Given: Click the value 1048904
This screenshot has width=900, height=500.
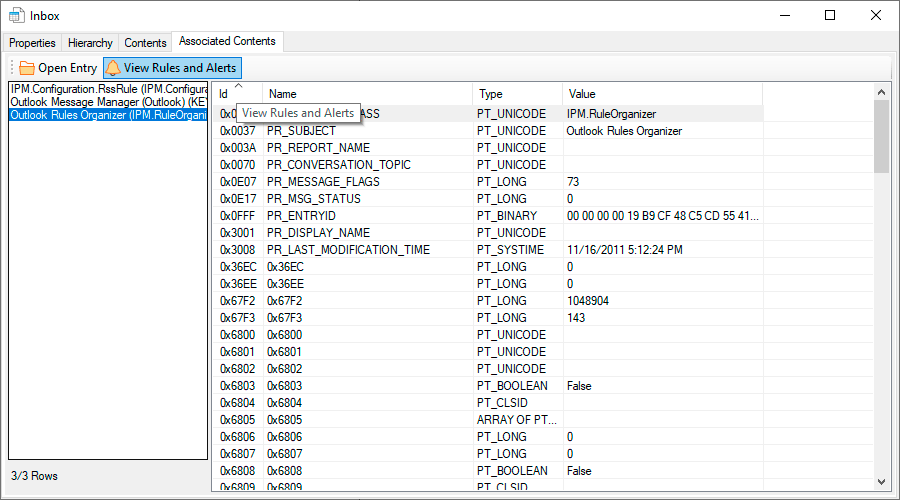Looking at the screenshot, I should click(x=588, y=301).
